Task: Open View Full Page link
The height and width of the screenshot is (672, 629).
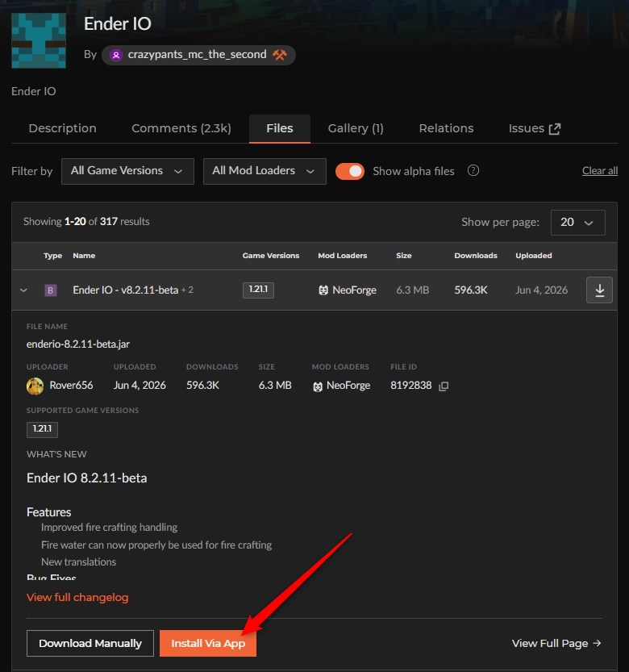Action: coord(556,643)
